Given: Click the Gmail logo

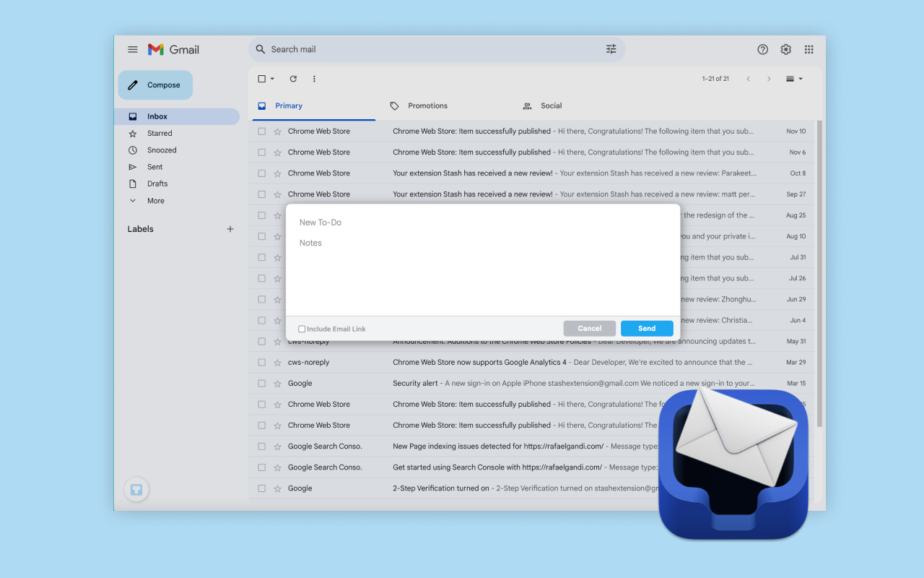Looking at the screenshot, I should click(173, 49).
